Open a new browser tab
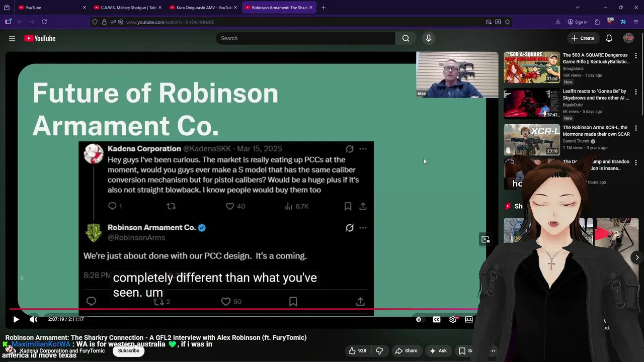Screen dimensions: 644x362 (324, 8)
